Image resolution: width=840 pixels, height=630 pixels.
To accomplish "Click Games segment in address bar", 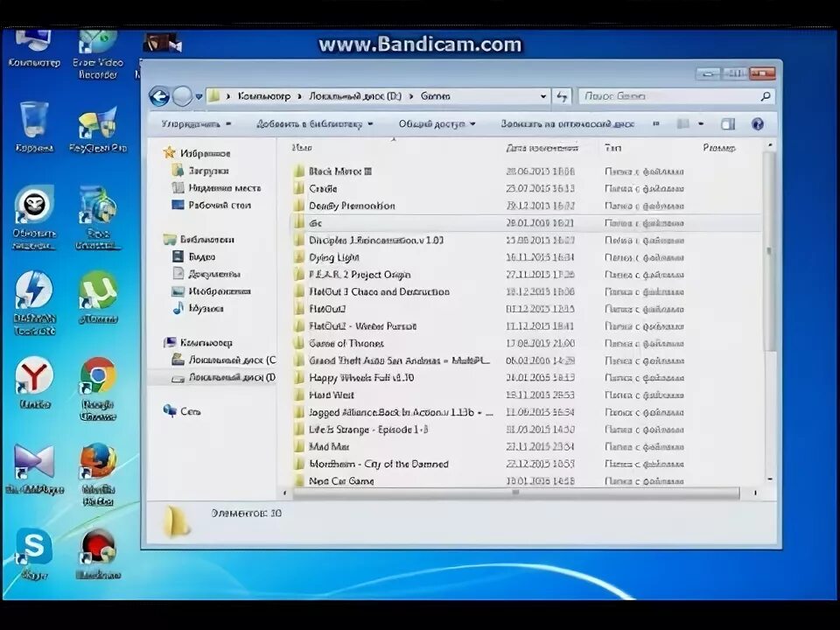I will click(435, 96).
